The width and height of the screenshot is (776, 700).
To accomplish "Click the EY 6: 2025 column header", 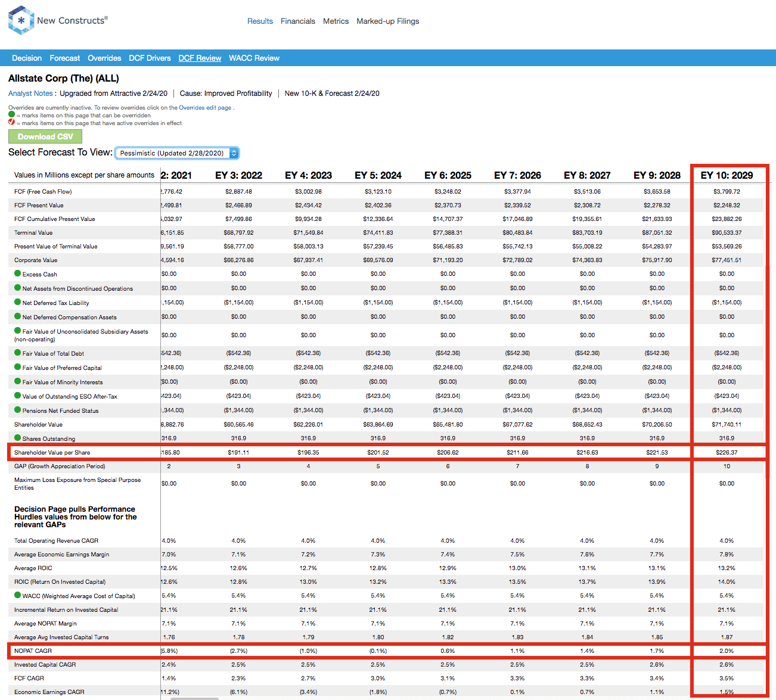I will (x=448, y=175).
